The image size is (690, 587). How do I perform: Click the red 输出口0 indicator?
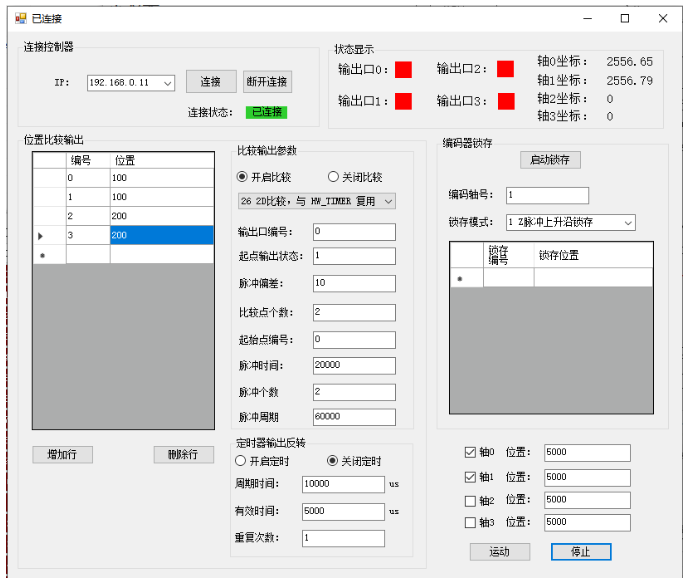point(403,70)
